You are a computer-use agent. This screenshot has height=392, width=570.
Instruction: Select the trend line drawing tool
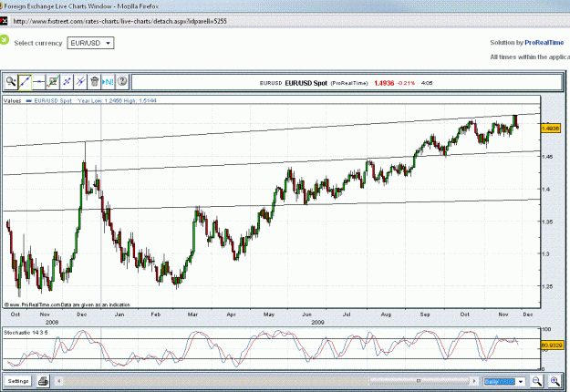click(25, 81)
